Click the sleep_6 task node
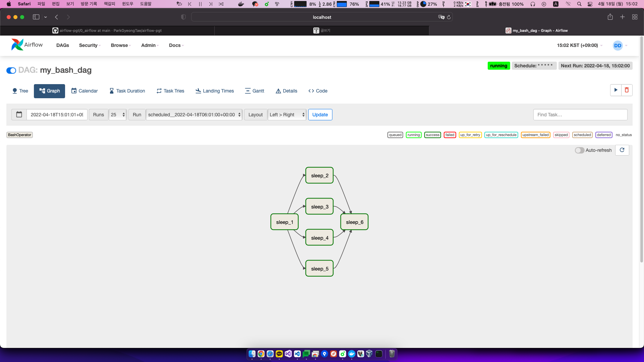Viewport: 644px width, 362px height. (x=355, y=222)
